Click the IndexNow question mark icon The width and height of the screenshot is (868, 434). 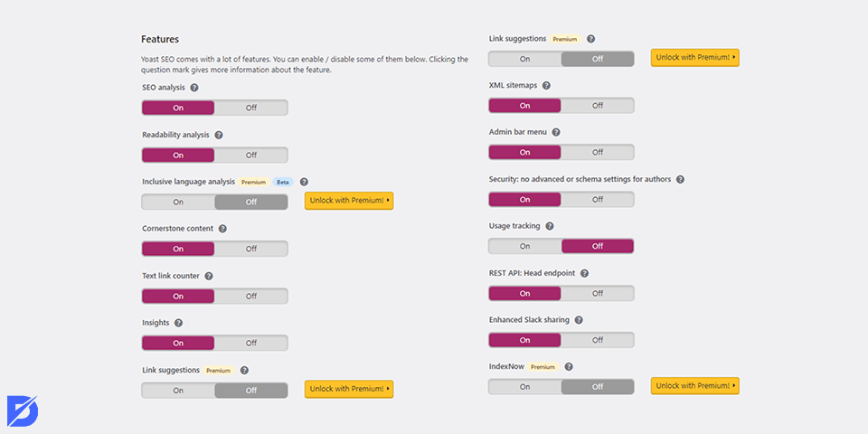(568, 366)
